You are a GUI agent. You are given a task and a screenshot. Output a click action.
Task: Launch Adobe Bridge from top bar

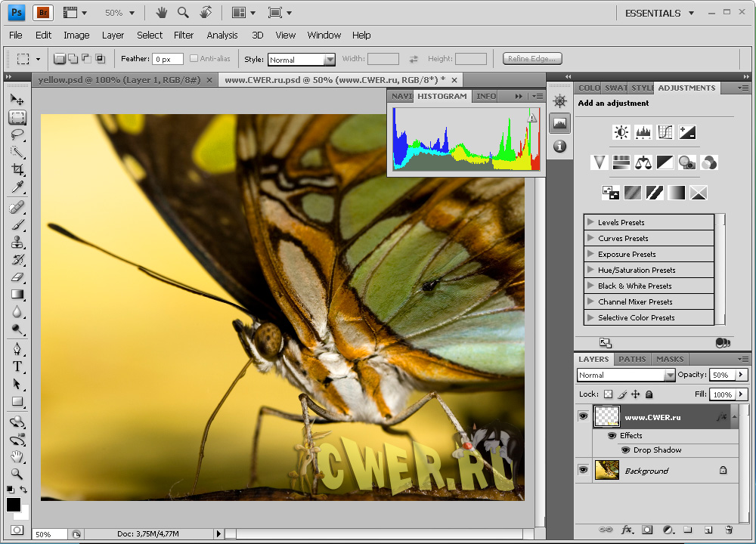[43, 13]
